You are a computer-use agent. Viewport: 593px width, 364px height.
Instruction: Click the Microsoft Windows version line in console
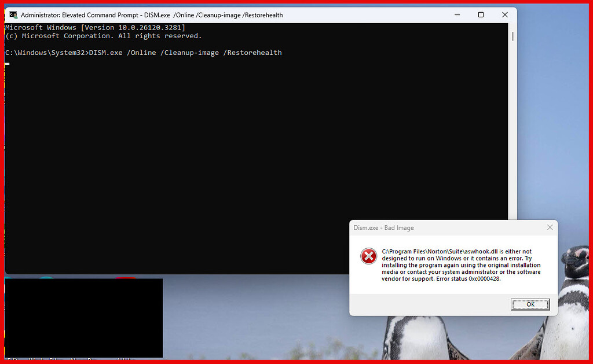click(96, 27)
